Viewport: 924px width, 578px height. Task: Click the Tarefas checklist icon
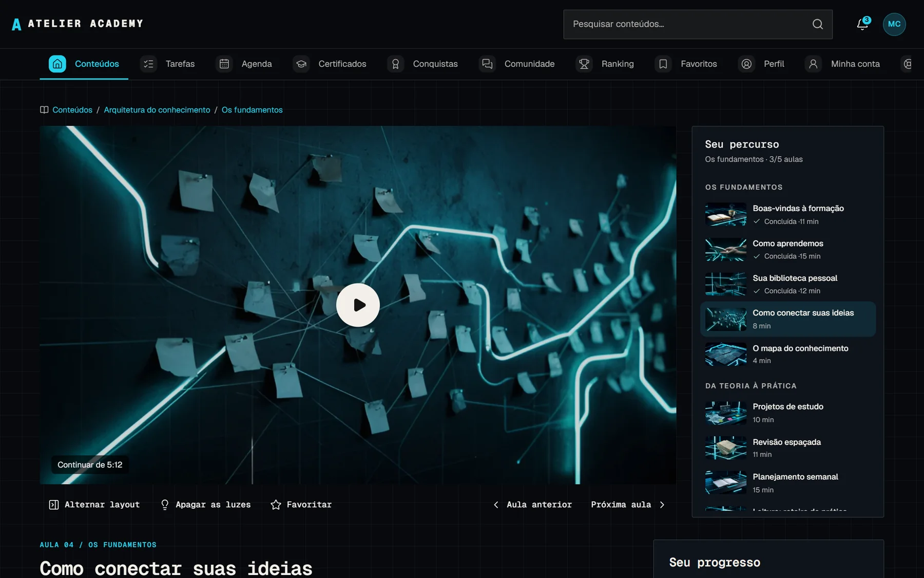click(148, 64)
